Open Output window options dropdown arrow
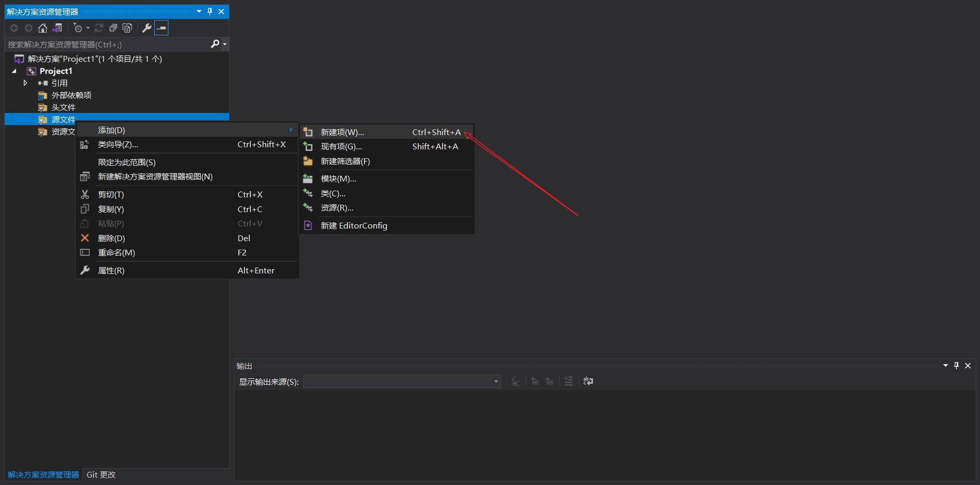Screen dimensions: 980x485 pos(946,366)
